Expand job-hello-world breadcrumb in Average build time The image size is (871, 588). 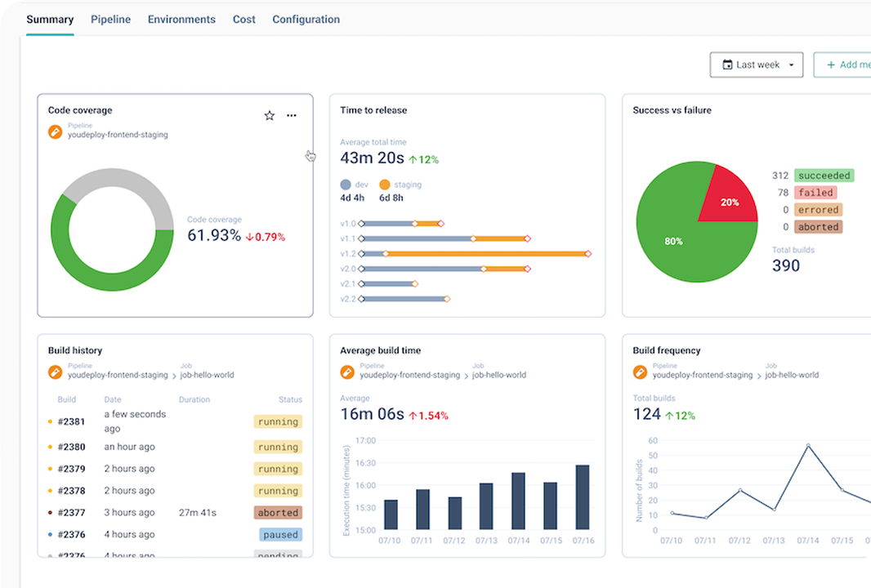pyautogui.click(x=499, y=375)
